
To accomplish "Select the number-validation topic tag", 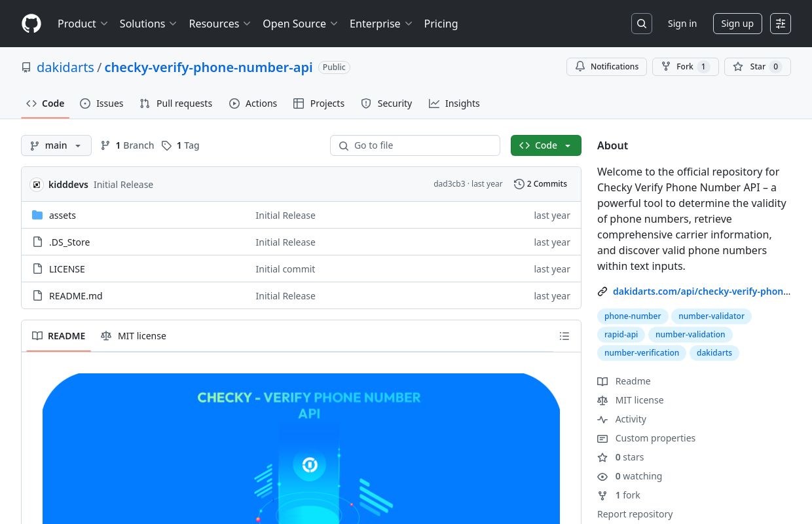I will 690,335.
